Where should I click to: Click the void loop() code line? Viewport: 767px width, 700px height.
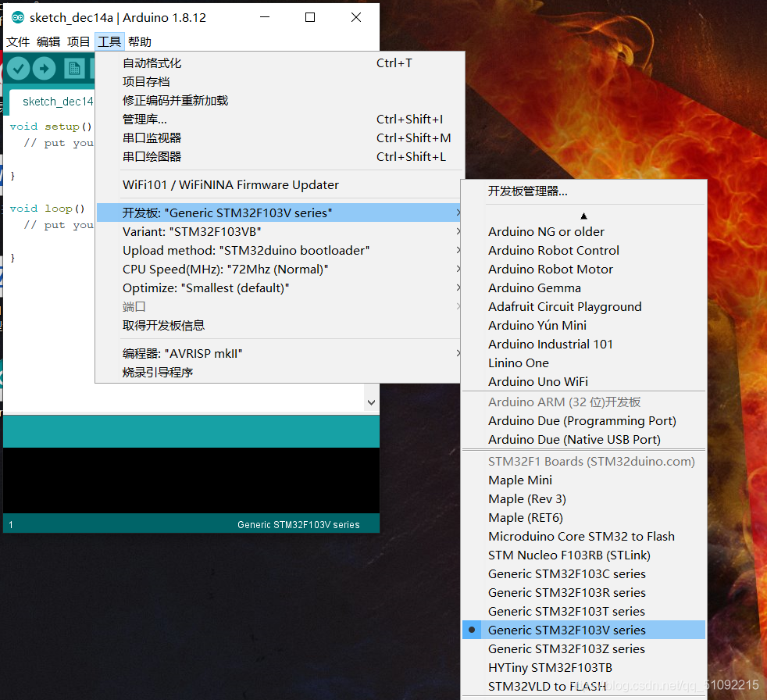point(48,209)
